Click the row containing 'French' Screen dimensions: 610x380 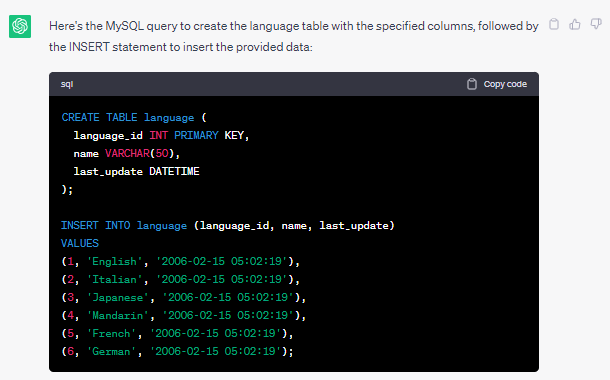pyautogui.click(x=177, y=333)
